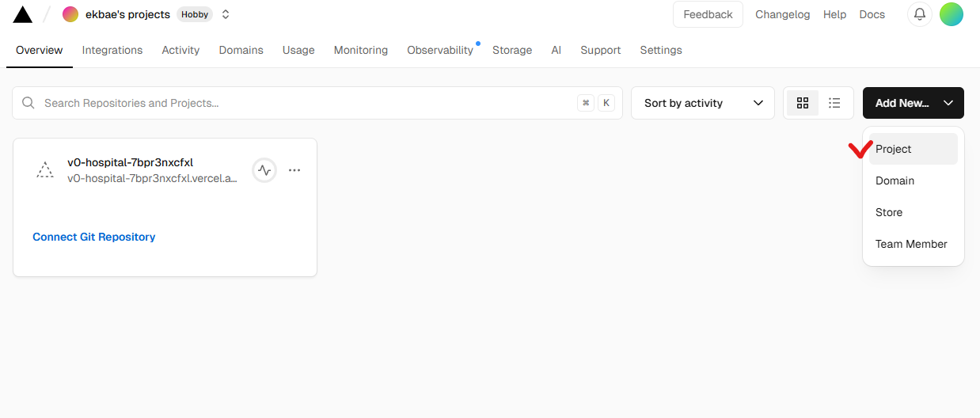Open the Changelog link
Screen dimensions: 980x418
click(783, 14)
